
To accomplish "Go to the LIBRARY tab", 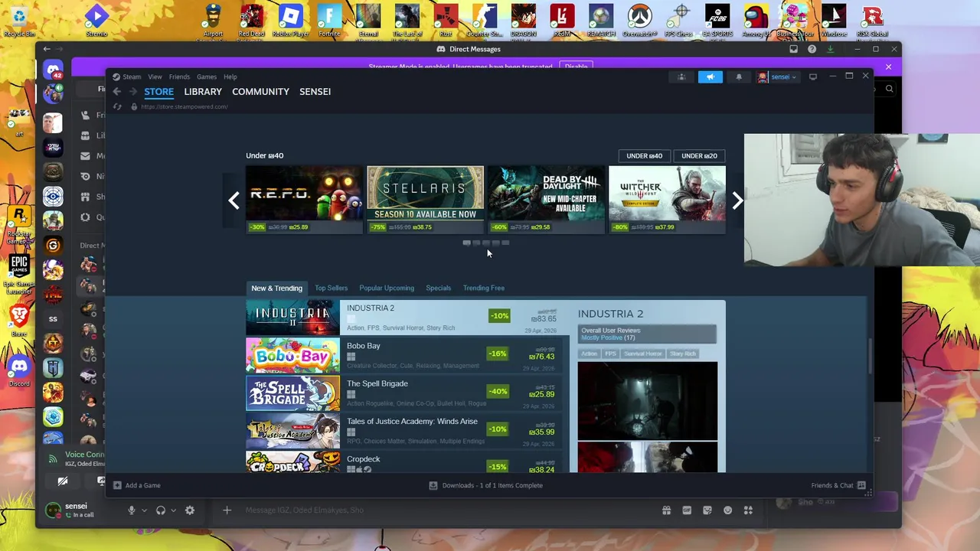I will (x=203, y=92).
